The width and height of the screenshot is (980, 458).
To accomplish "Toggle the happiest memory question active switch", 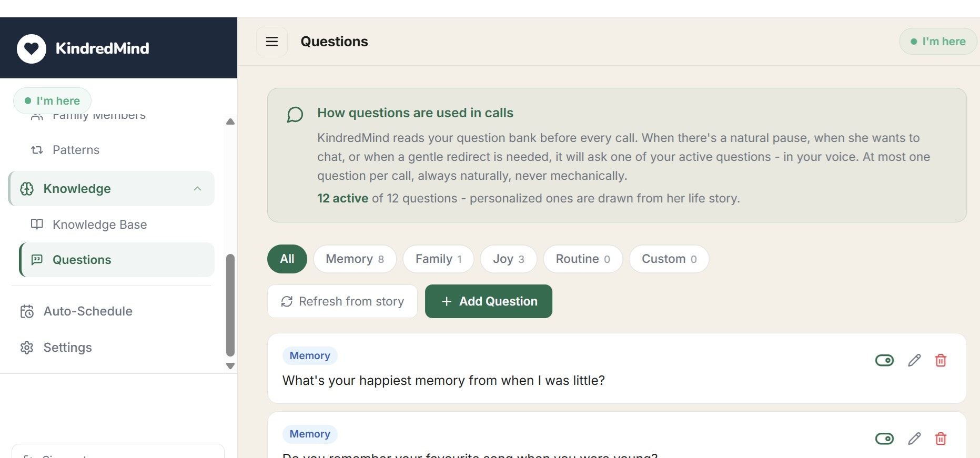I will [x=884, y=360].
